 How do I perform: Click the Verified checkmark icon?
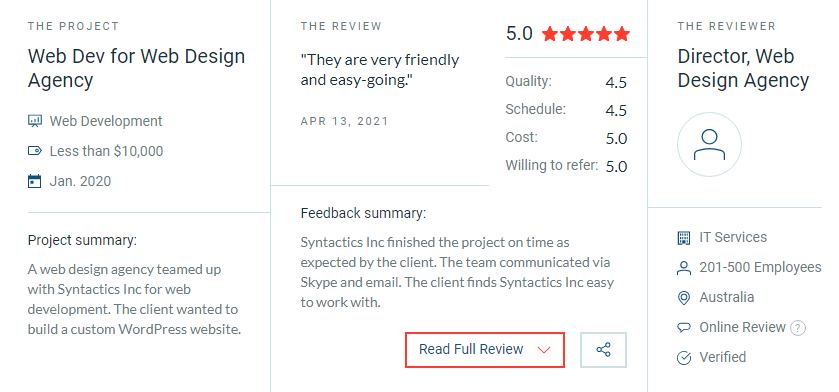tap(684, 358)
